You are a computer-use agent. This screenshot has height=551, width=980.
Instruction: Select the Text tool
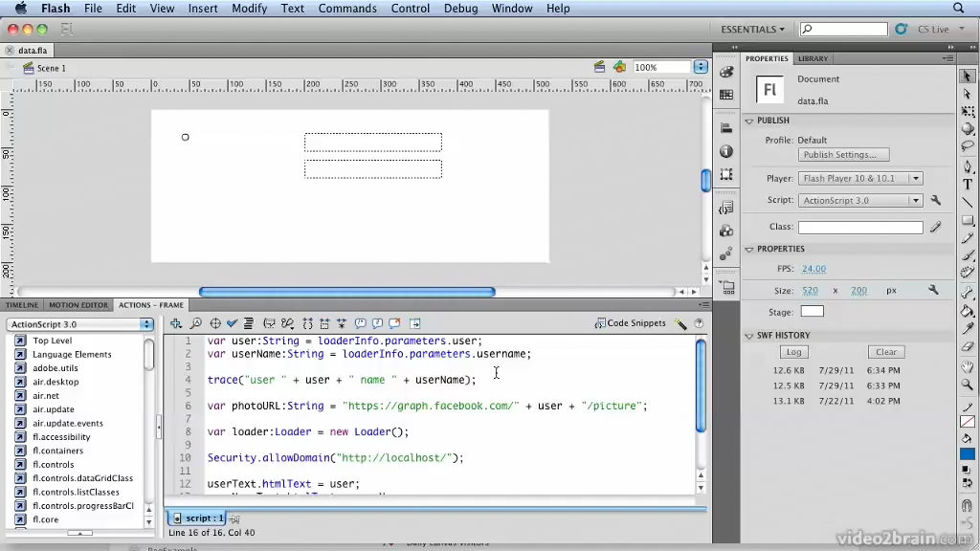pos(968,185)
